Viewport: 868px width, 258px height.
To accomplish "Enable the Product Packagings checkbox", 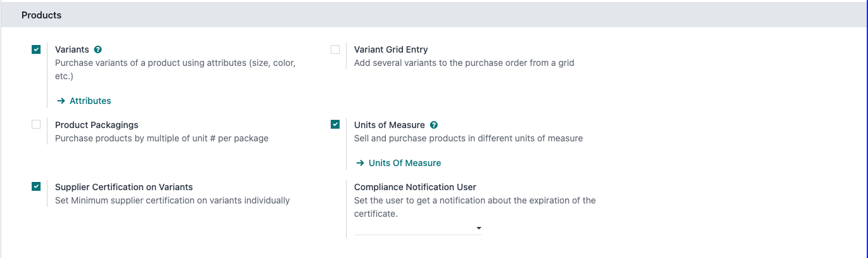I will (36, 125).
